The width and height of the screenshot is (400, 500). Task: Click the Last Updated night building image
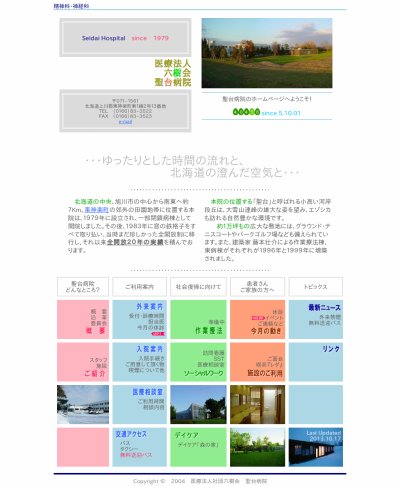316,447
